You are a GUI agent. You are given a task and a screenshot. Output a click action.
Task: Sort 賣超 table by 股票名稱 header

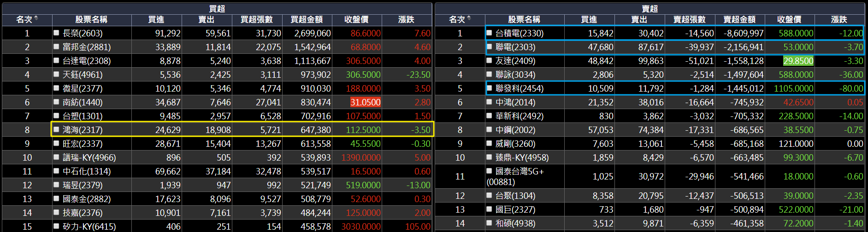pos(524,19)
